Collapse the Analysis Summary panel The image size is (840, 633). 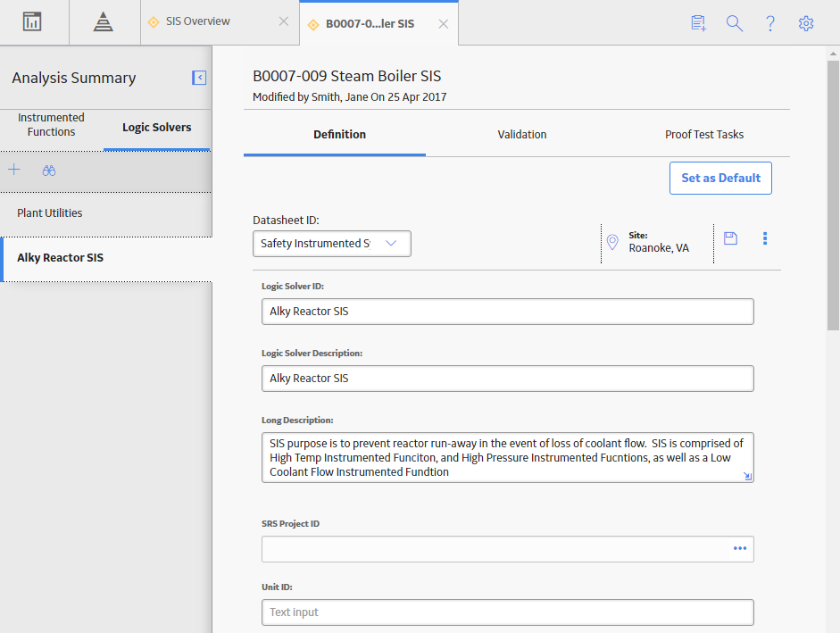[x=199, y=78]
